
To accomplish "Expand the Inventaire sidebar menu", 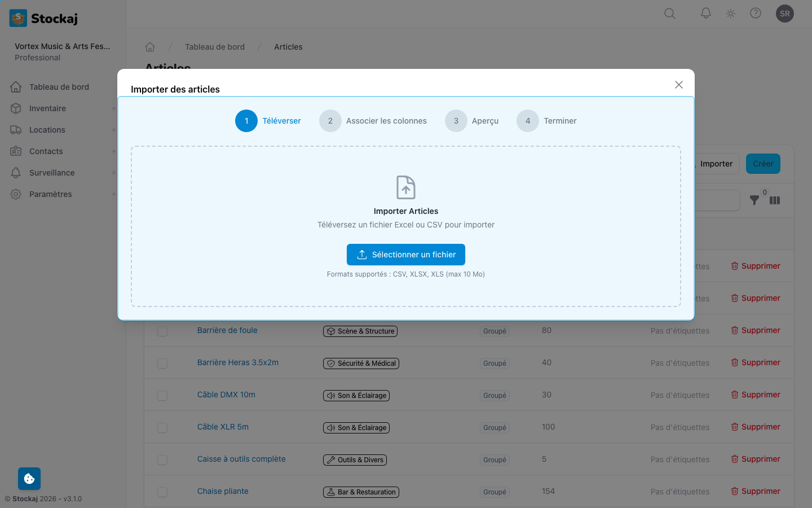I will 48,108.
